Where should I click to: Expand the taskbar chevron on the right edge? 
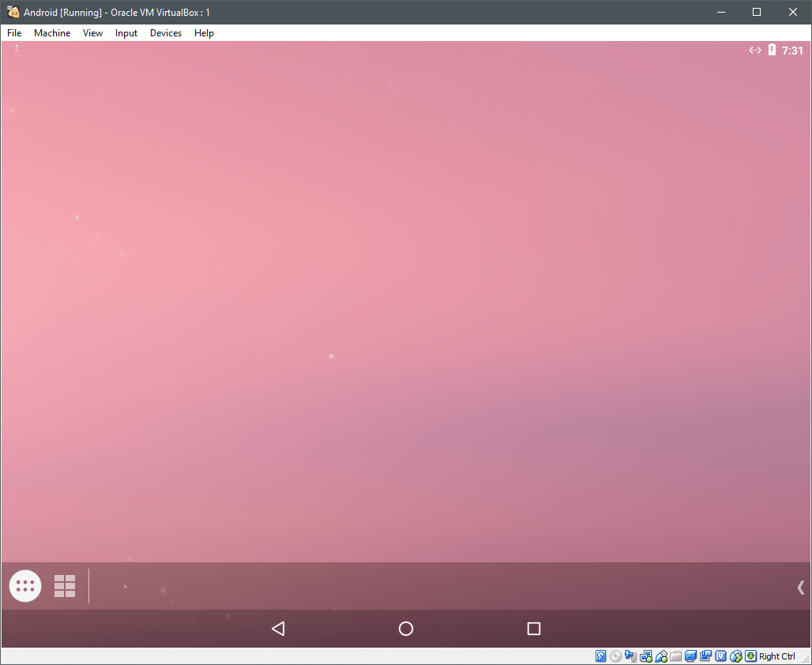tap(801, 586)
